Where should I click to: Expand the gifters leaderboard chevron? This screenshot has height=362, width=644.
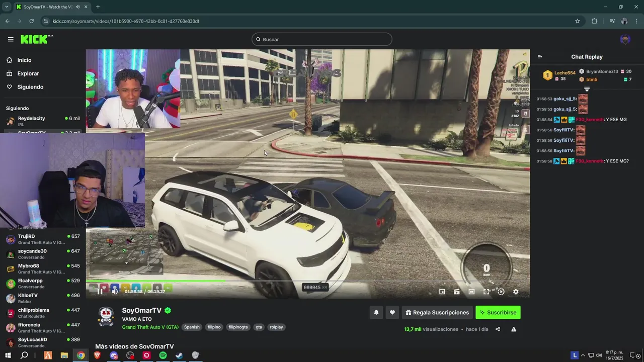coord(587,89)
